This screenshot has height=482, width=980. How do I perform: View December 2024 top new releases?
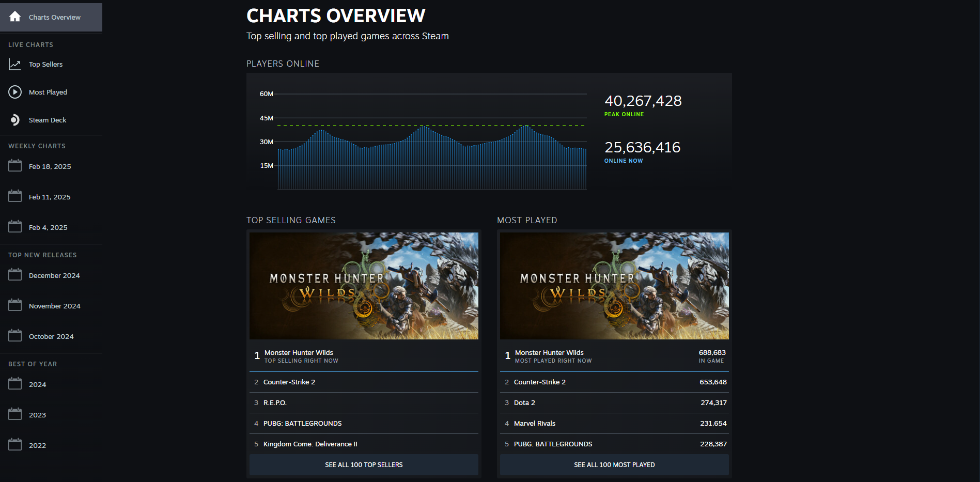pos(51,275)
